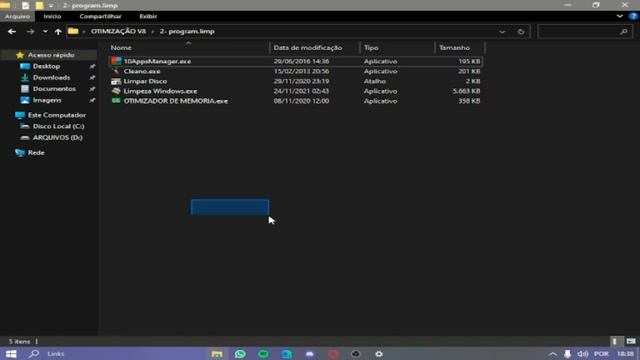Click the date 24/11/2021 02:43
Image resolution: width=640 pixels, height=360 pixels.
[301, 91]
